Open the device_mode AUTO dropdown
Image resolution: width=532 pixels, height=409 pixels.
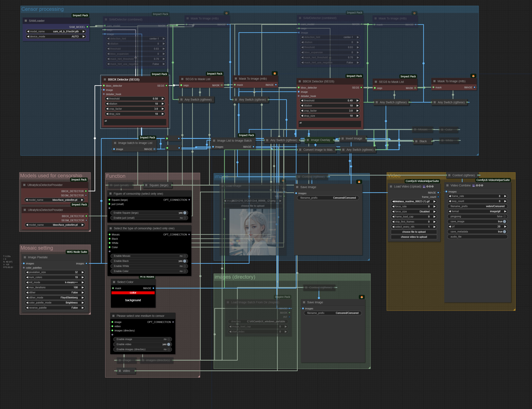(x=56, y=37)
